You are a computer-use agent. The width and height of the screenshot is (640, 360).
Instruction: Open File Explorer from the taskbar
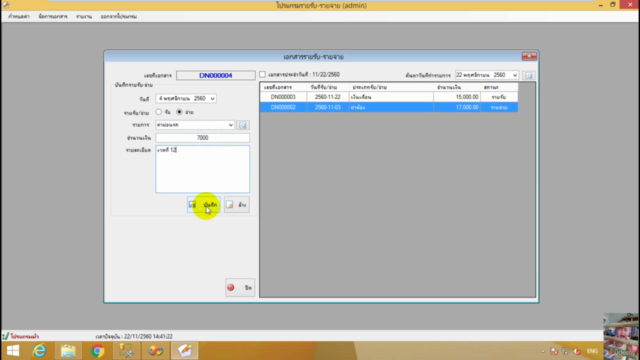point(68,351)
